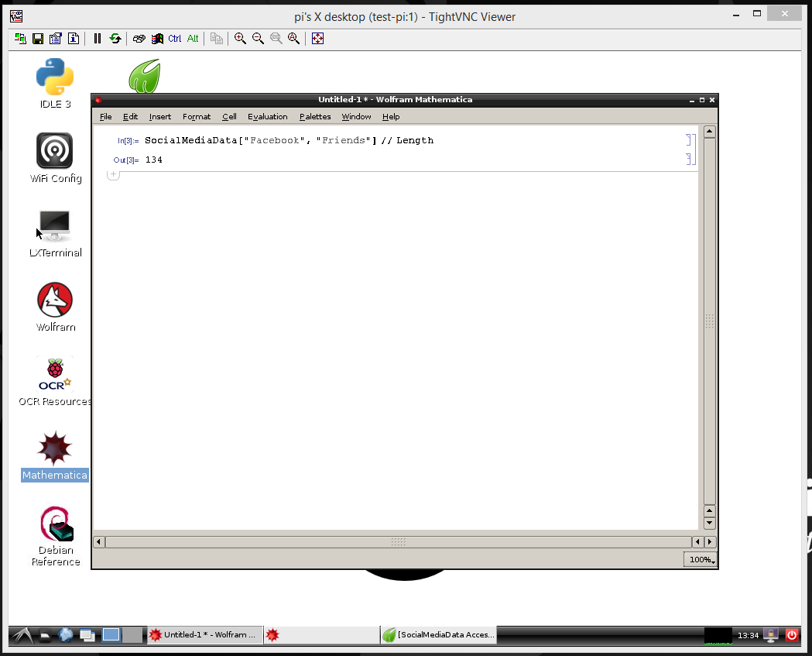This screenshot has width=812, height=656.
Task: Click the notebook vertical scrollbar up arrow
Action: [x=710, y=132]
